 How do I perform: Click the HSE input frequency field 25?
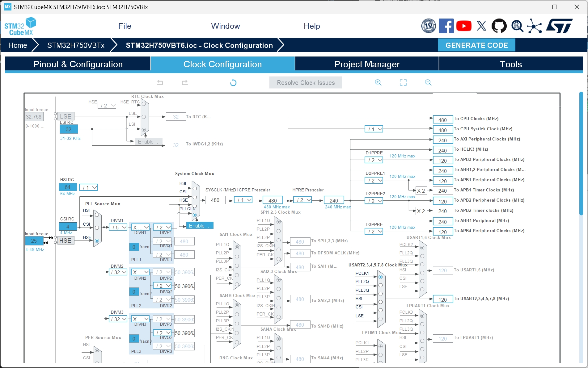[34, 241]
